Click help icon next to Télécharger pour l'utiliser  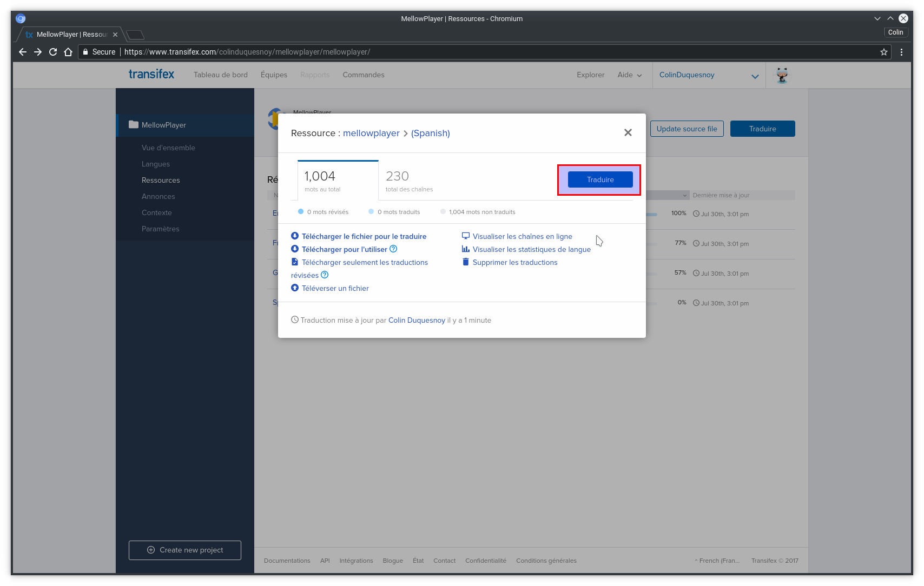393,249
